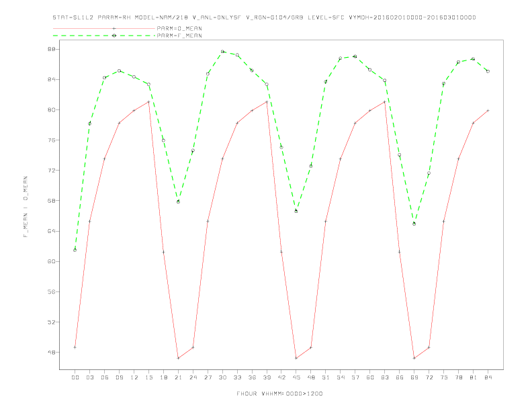The image size is (532, 411).
Task: Click x-axis forecast hour label 27
Action: (x=208, y=377)
